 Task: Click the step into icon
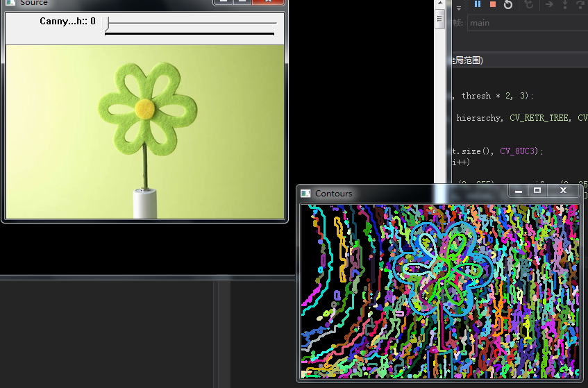[565, 4]
